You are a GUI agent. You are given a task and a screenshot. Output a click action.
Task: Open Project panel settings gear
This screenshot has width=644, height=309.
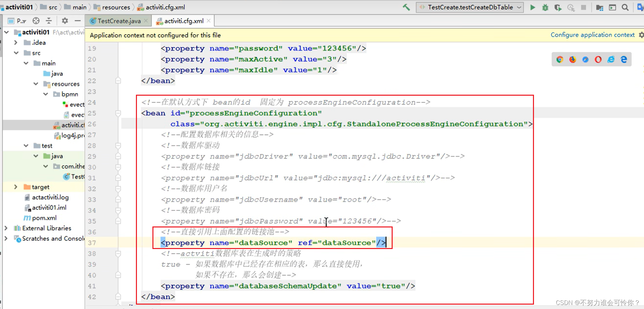(64, 21)
